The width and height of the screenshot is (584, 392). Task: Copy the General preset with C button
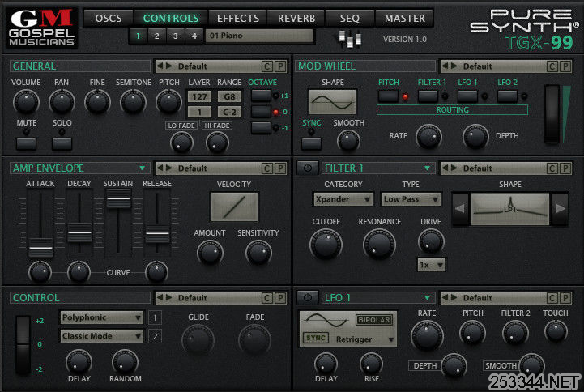[266, 66]
